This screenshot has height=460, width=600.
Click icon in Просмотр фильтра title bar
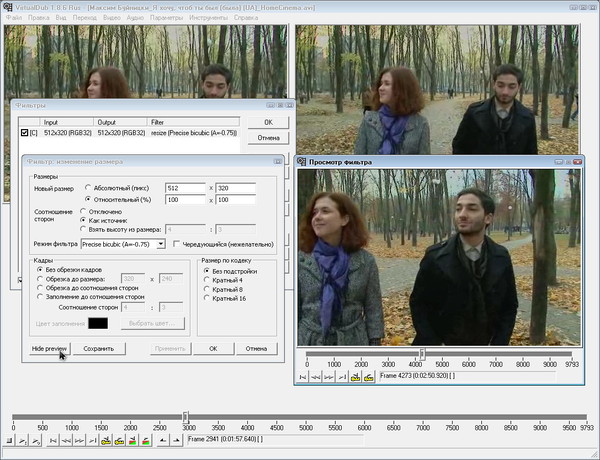click(x=302, y=161)
